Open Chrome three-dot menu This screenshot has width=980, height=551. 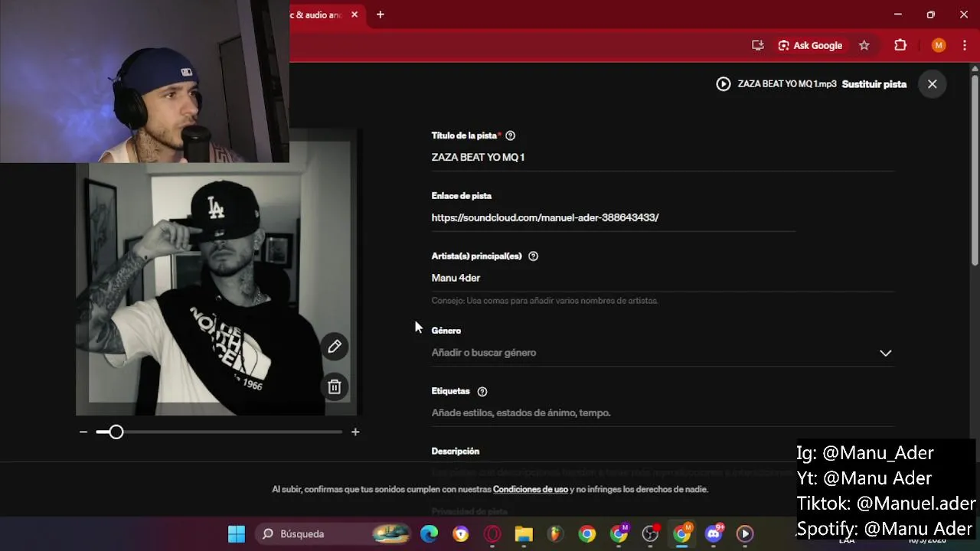(964, 45)
